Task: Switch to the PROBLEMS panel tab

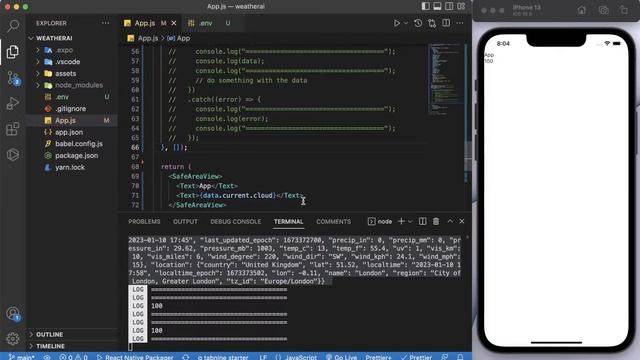Action: pyautogui.click(x=144, y=222)
